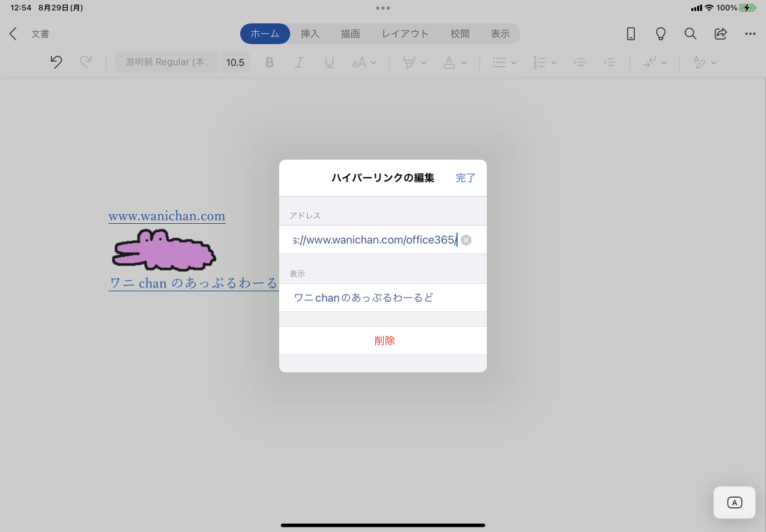The width and height of the screenshot is (766, 532).
Task: Switch to the 表示 tab
Action: pyautogui.click(x=500, y=34)
